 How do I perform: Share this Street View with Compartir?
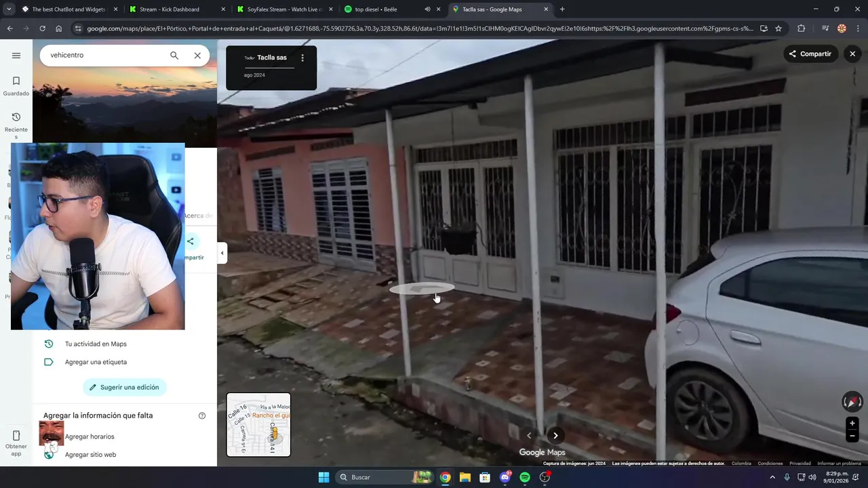click(x=810, y=54)
